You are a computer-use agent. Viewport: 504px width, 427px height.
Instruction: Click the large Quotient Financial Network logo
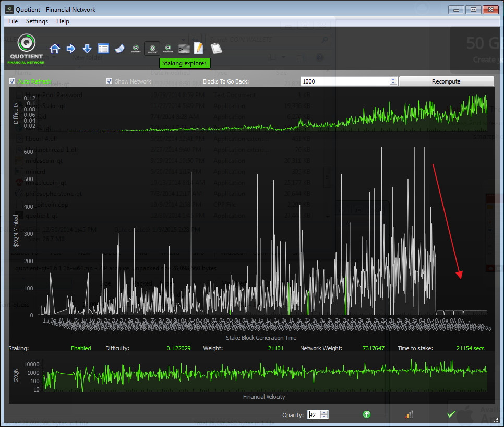pos(26,49)
